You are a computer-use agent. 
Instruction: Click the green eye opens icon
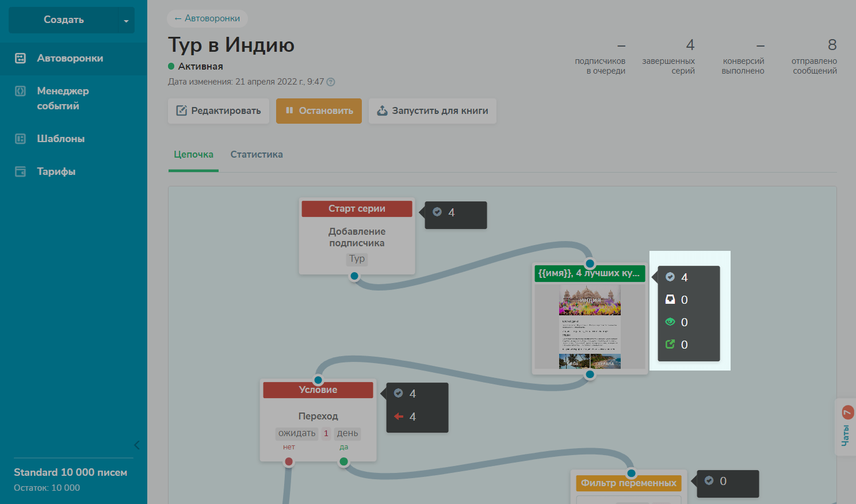coord(670,322)
